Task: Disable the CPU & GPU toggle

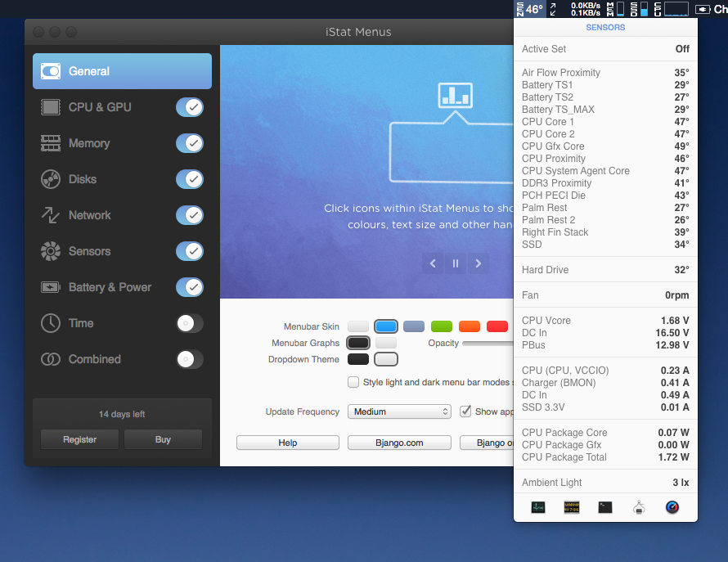Action: (190, 107)
